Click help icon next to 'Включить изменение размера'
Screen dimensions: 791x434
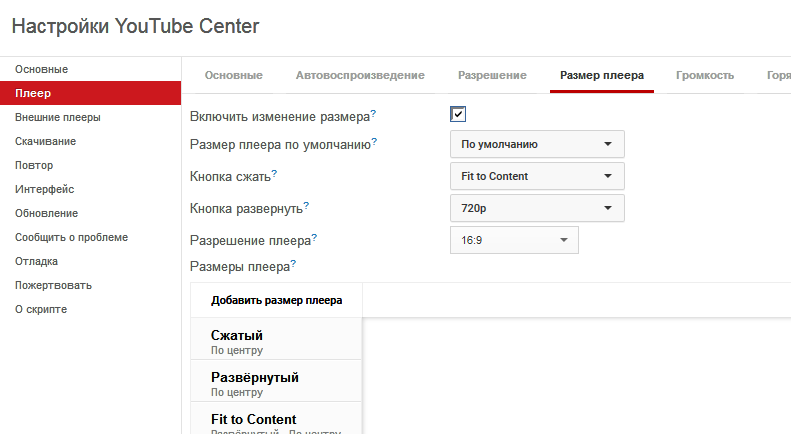click(x=373, y=114)
